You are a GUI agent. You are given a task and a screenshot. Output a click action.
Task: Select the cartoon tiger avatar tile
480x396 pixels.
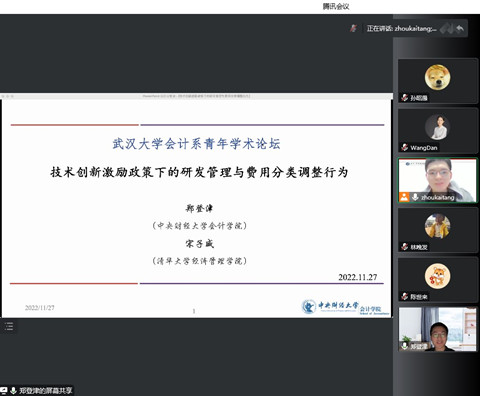438,279
